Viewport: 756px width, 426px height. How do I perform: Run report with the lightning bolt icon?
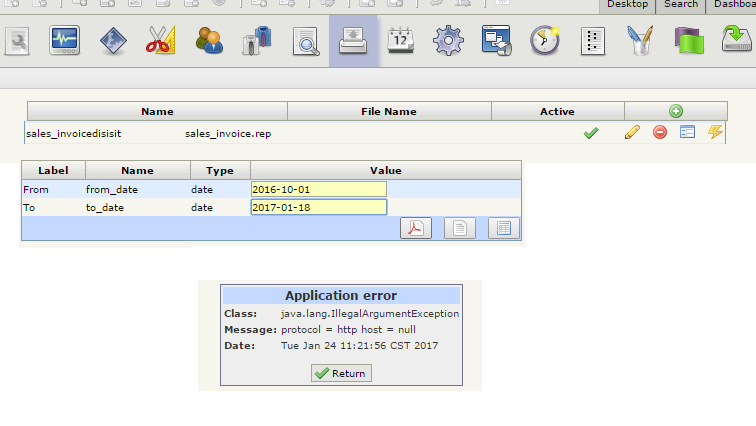click(x=715, y=132)
